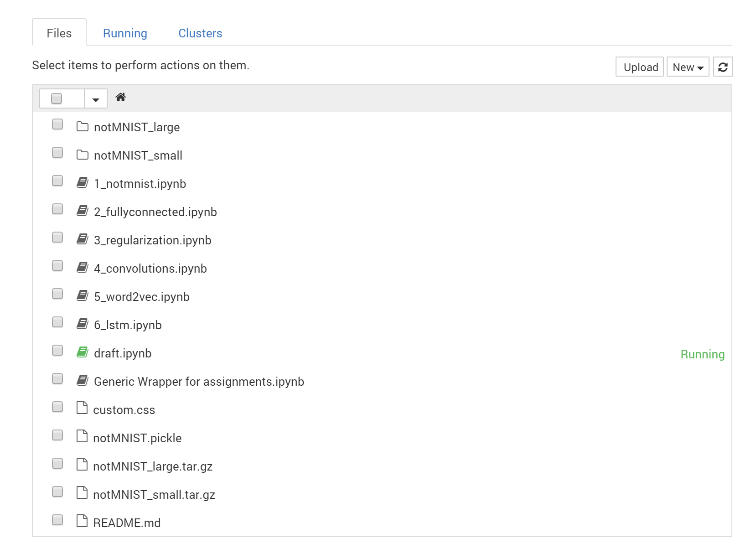Open the New dropdown menu

(688, 67)
